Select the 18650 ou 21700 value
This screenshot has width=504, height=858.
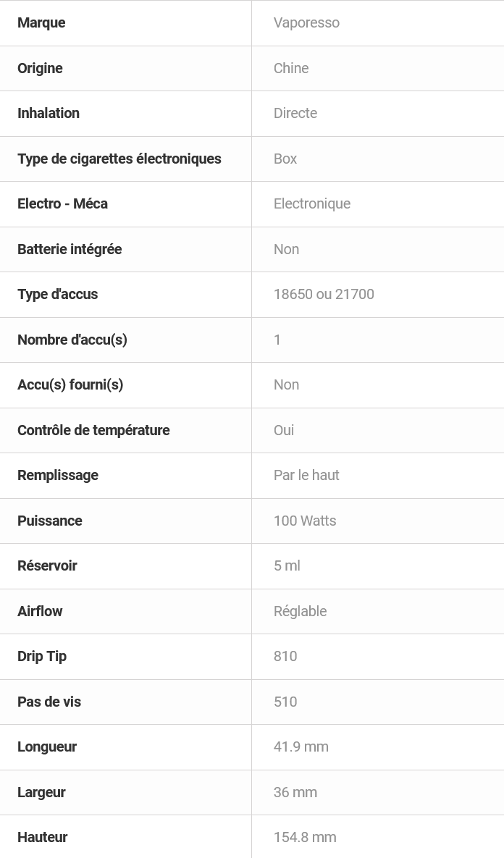tap(324, 294)
